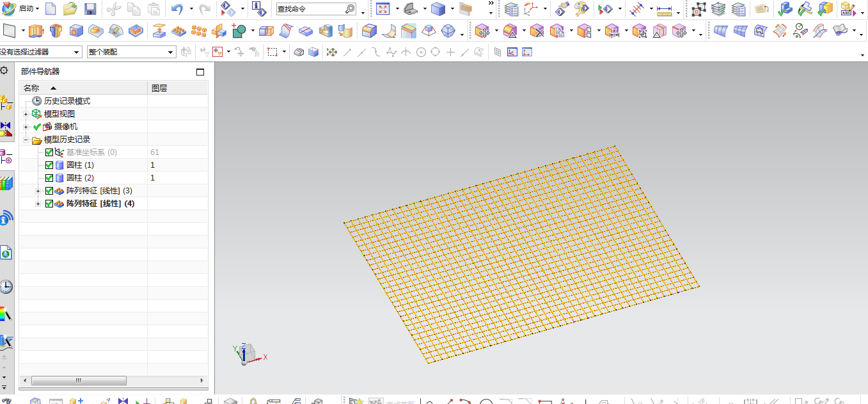Click the Open folder icon
Viewport: 868px width, 404px height.
(x=70, y=9)
